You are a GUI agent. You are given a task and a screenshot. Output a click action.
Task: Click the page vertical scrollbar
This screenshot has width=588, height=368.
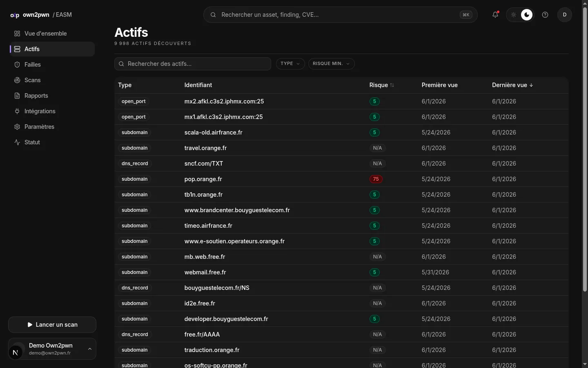coord(585,149)
